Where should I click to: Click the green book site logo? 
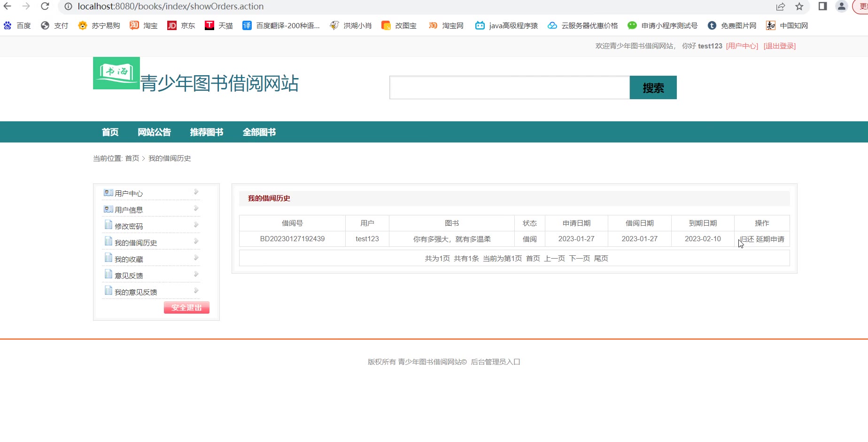(x=116, y=73)
